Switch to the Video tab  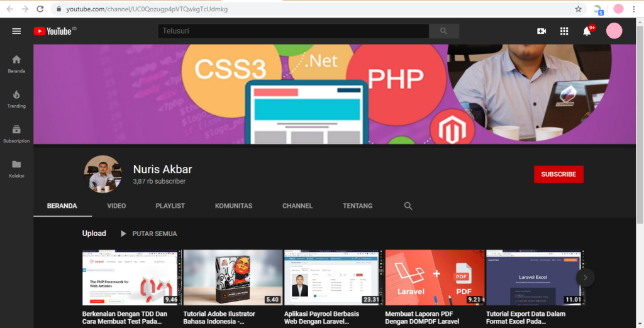[116, 206]
